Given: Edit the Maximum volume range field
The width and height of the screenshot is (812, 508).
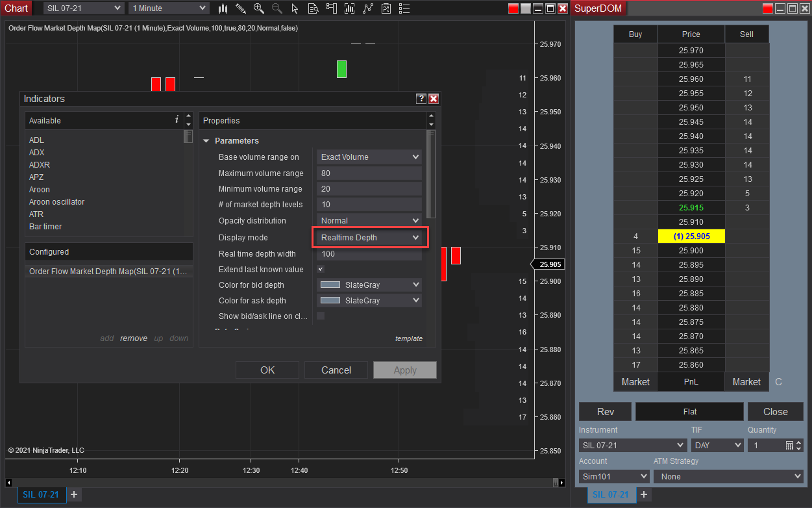Looking at the screenshot, I should 369,173.
